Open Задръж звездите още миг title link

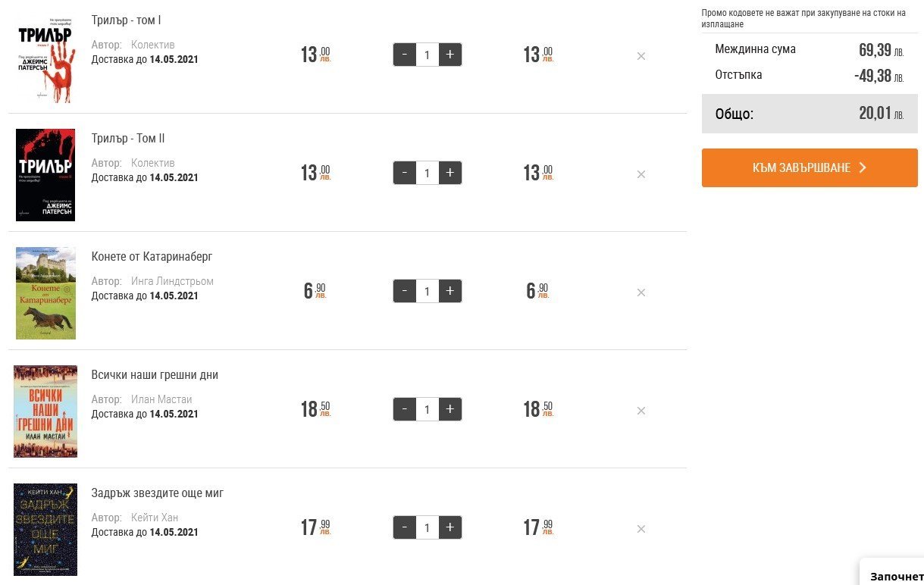158,493
